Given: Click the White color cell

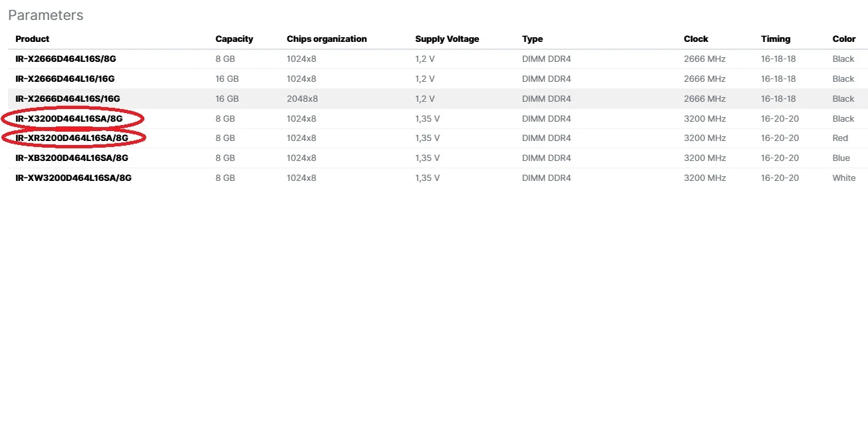Looking at the screenshot, I should click(844, 178).
